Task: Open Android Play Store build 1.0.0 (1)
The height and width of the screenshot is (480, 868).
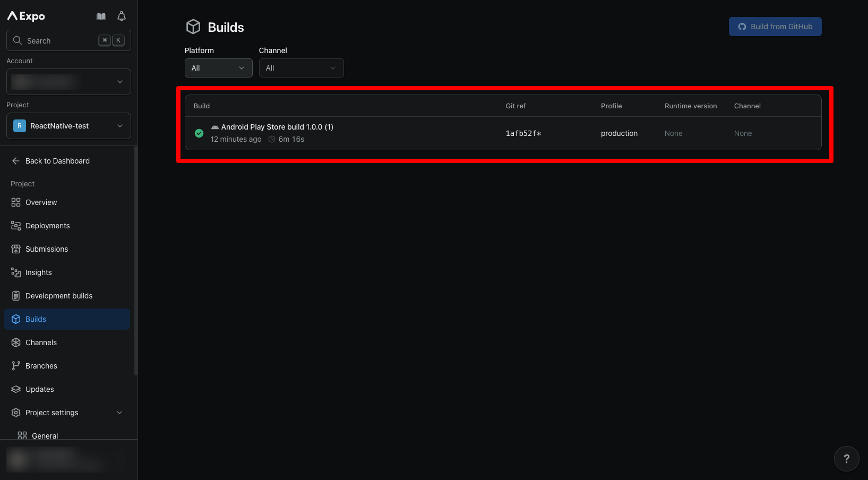Action: pyautogui.click(x=277, y=127)
